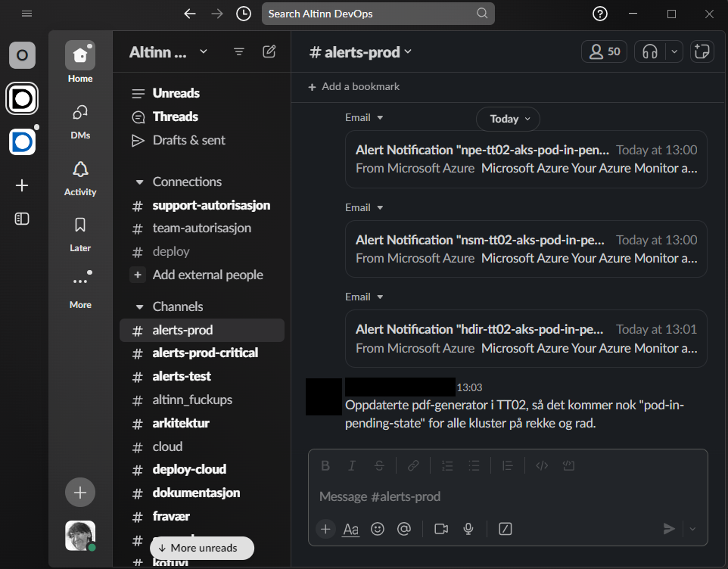
Task: Select alerts-prod in the channel list
Action: (201, 330)
